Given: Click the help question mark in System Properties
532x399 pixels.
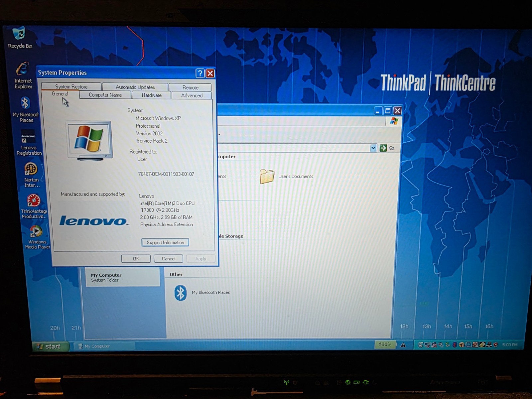Looking at the screenshot, I should (200, 73).
